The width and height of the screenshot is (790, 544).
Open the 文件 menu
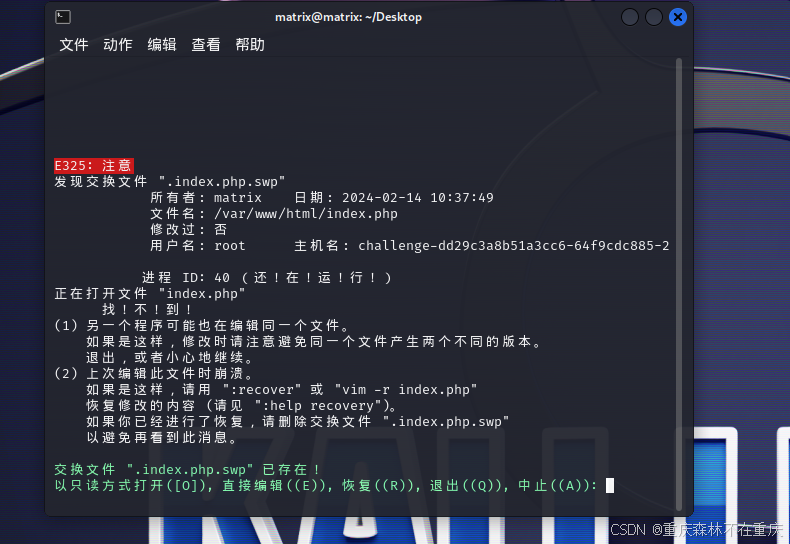click(74, 45)
